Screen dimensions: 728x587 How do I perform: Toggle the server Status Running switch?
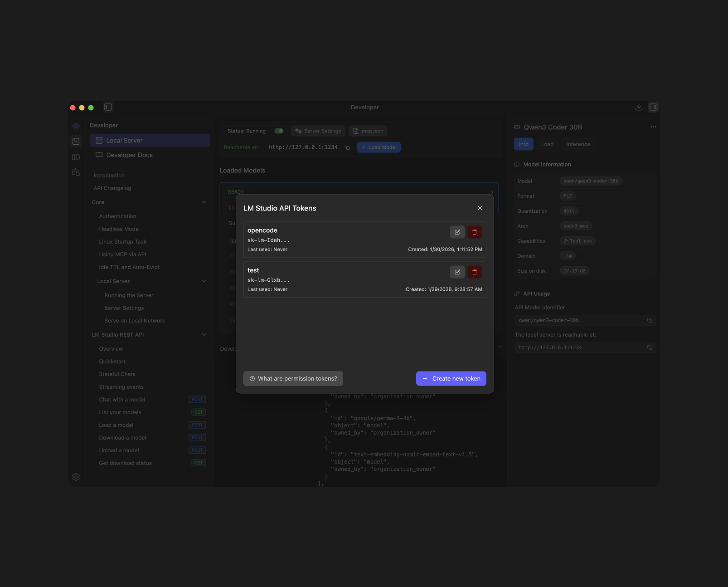click(x=279, y=131)
